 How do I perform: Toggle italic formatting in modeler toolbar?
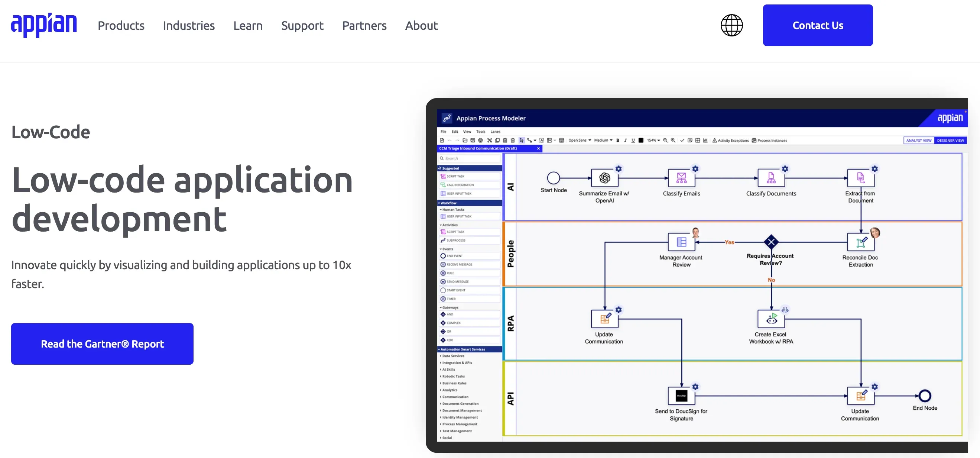(x=626, y=141)
